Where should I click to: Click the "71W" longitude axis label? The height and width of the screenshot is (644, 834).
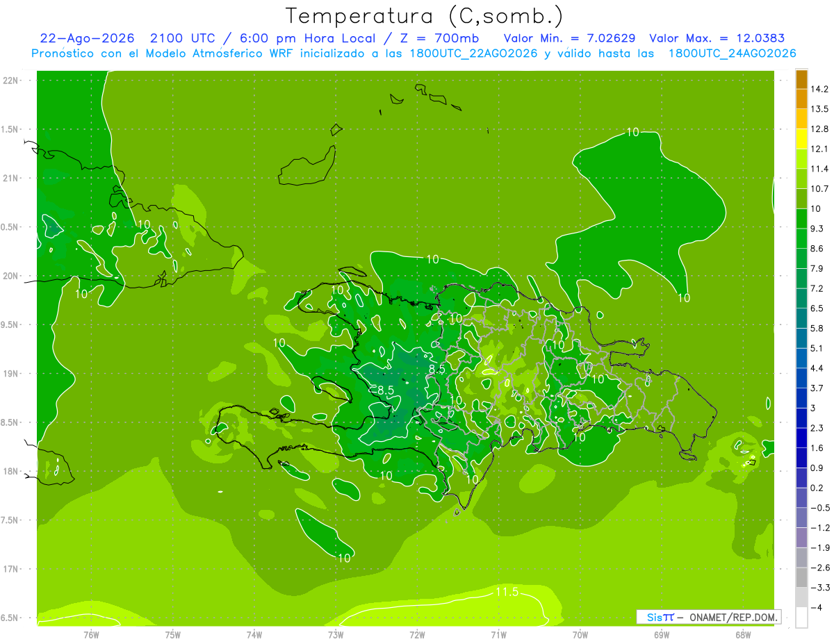498,634
